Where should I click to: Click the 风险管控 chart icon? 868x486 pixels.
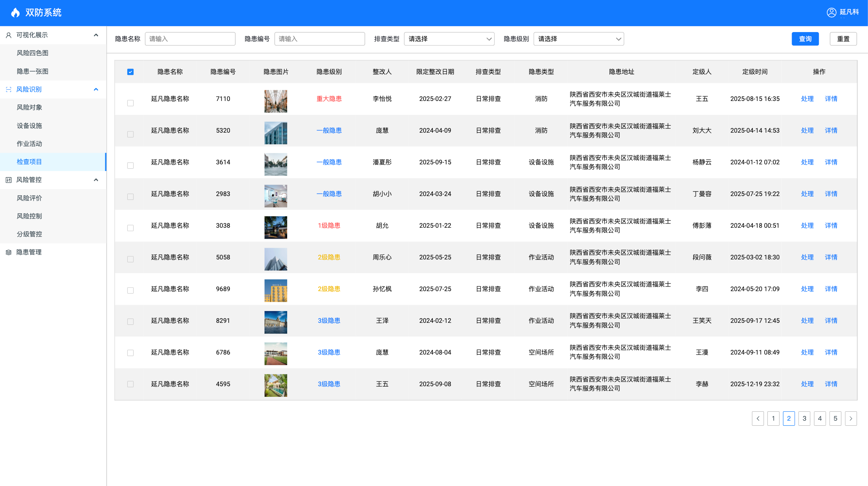tap(9, 180)
